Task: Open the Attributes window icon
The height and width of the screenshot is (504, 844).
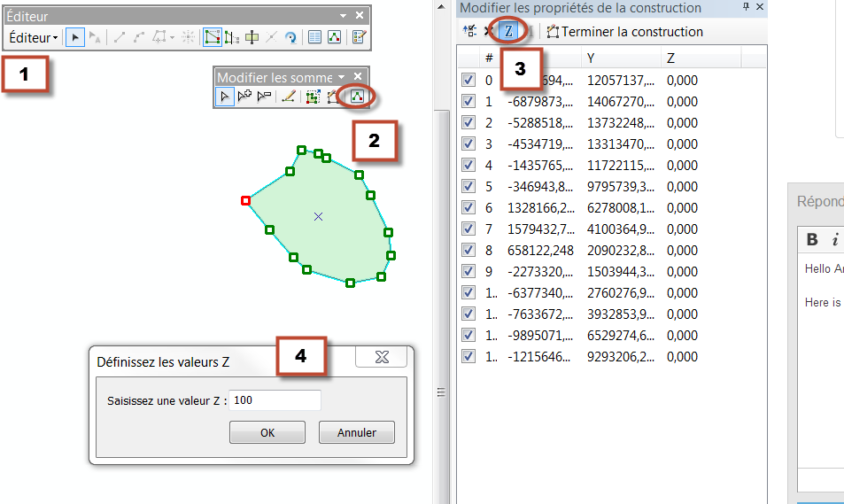Action: click(315, 37)
